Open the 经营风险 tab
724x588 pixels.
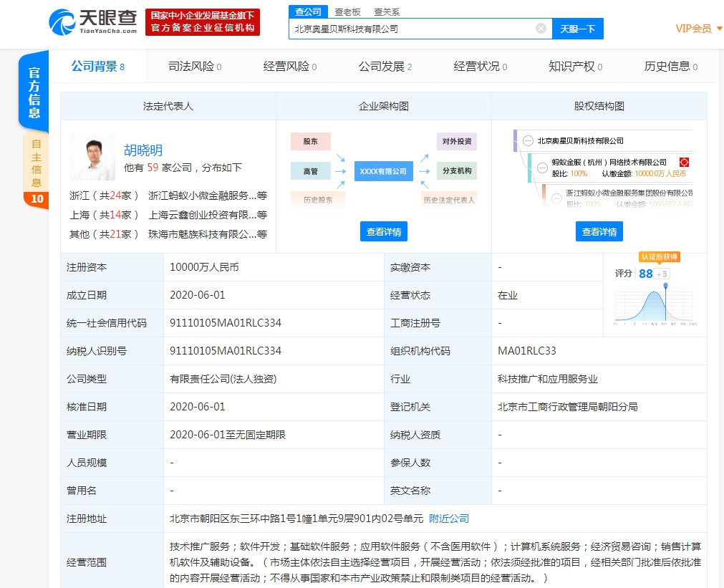pos(289,67)
